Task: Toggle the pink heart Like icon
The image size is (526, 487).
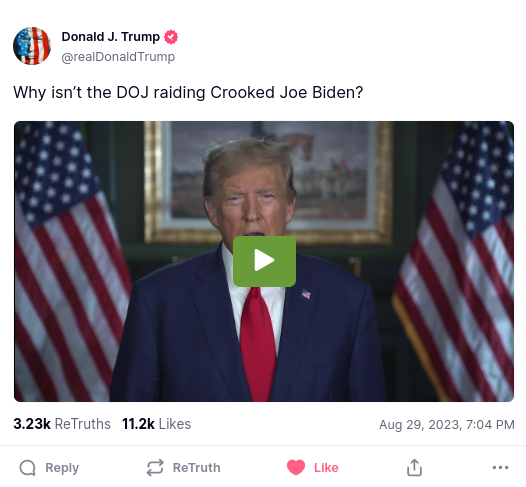Action: (296, 468)
